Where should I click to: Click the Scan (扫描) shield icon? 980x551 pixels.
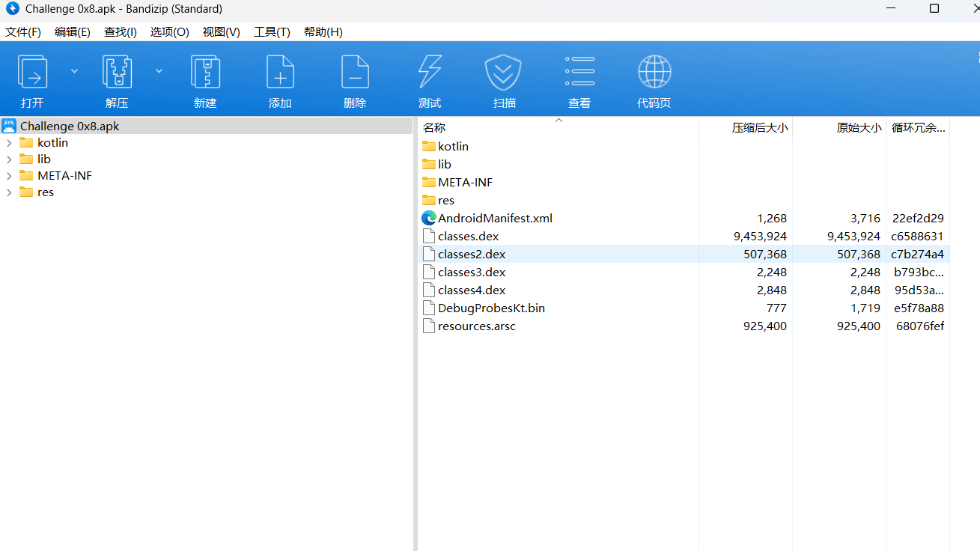pyautogui.click(x=504, y=73)
